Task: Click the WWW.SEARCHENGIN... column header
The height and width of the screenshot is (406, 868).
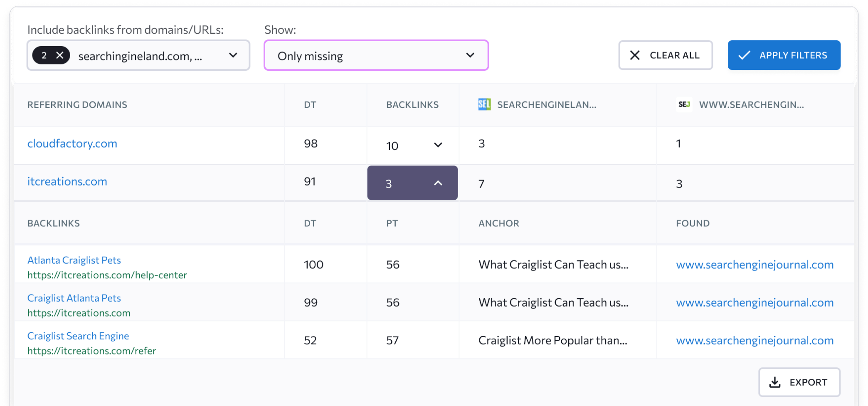Action: click(x=752, y=104)
